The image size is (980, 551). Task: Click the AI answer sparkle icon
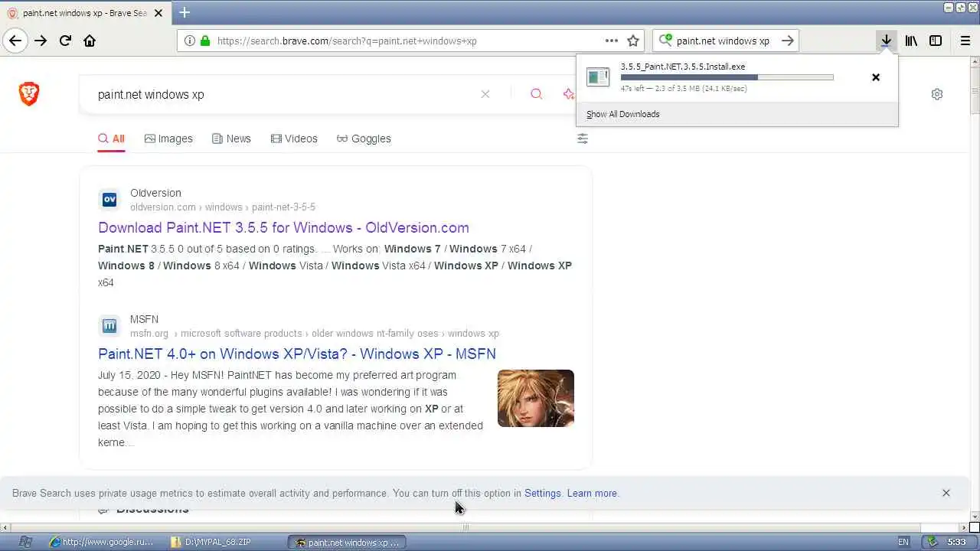tap(569, 94)
